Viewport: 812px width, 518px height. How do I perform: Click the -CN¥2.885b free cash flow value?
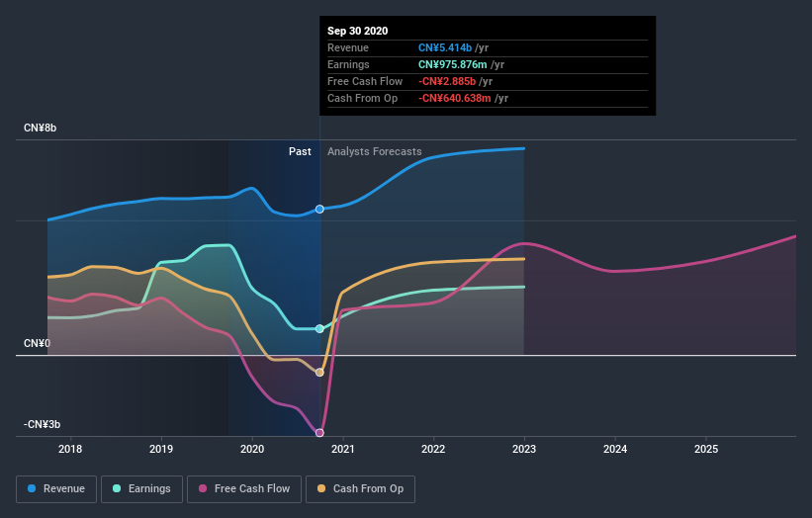click(x=447, y=81)
